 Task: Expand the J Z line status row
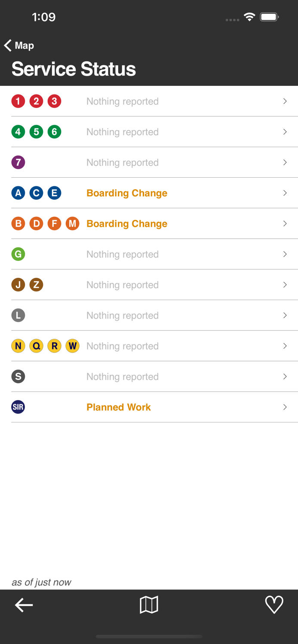coord(285,285)
